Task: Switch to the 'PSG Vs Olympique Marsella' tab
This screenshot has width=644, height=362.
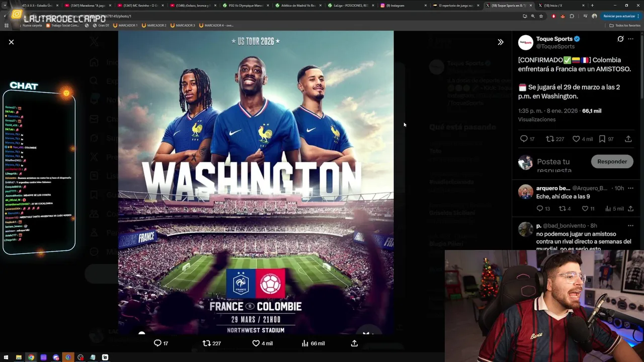Action: click(x=247, y=5)
